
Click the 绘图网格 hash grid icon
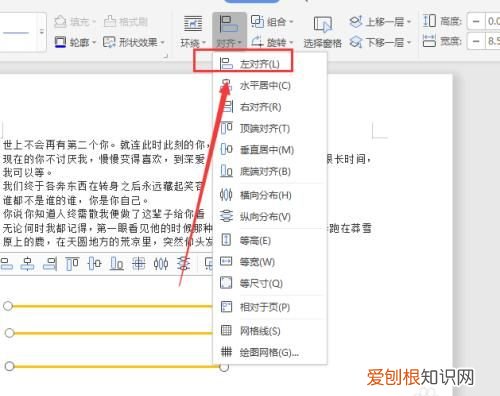tap(226, 352)
